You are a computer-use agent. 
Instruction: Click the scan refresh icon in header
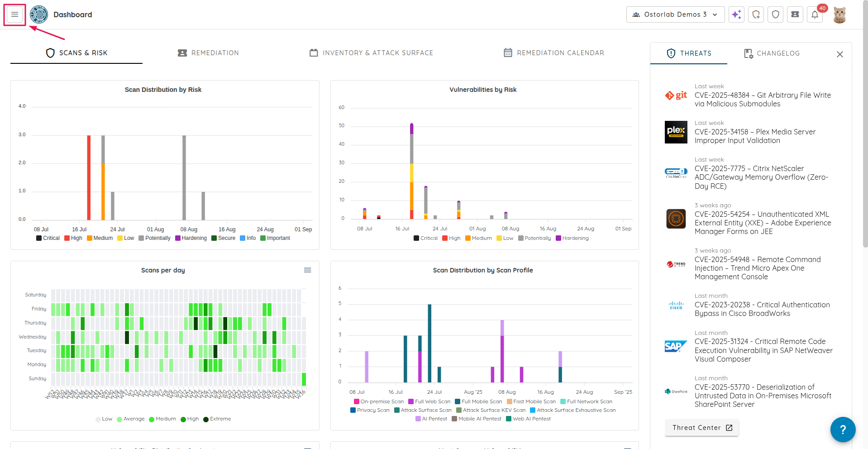[756, 14]
